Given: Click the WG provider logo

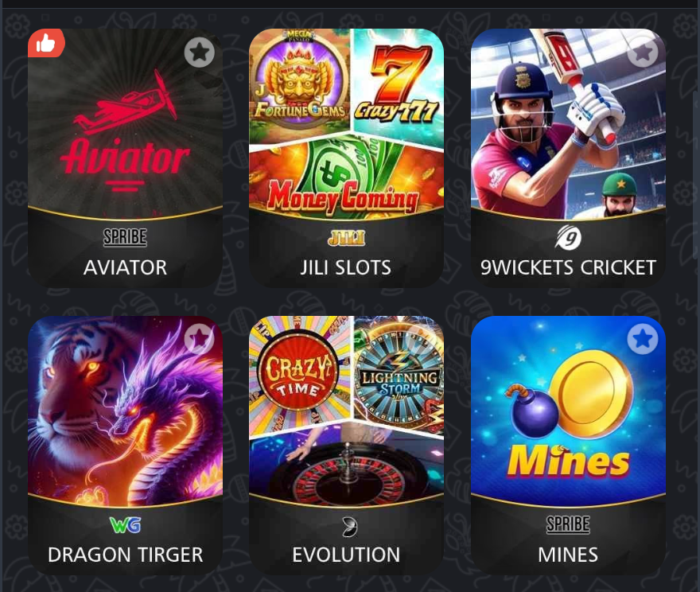Looking at the screenshot, I should [x=126, y=525].
